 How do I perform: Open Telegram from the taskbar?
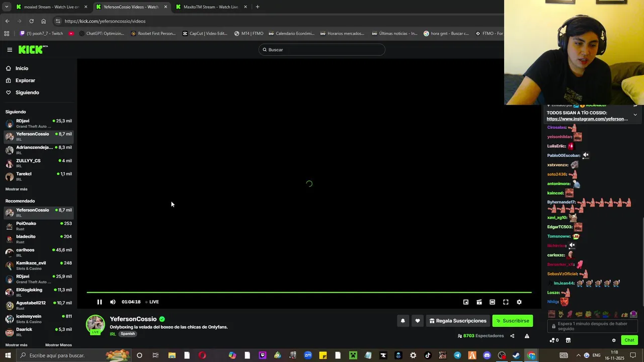(457, 355)
